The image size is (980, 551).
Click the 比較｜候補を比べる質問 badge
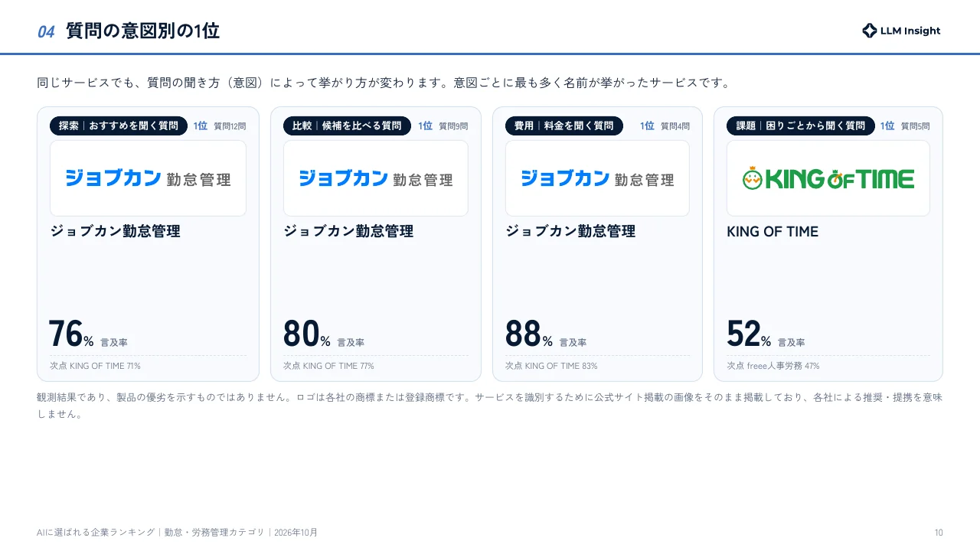coord(347,126)
